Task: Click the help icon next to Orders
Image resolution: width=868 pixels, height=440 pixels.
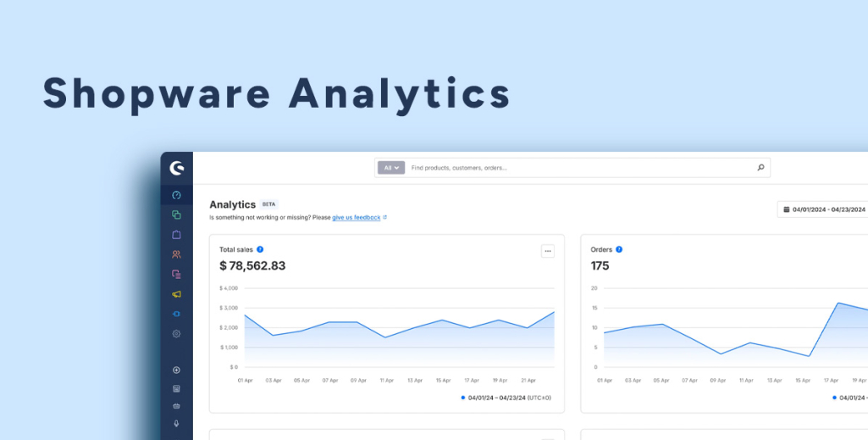Action: point(619,249)
